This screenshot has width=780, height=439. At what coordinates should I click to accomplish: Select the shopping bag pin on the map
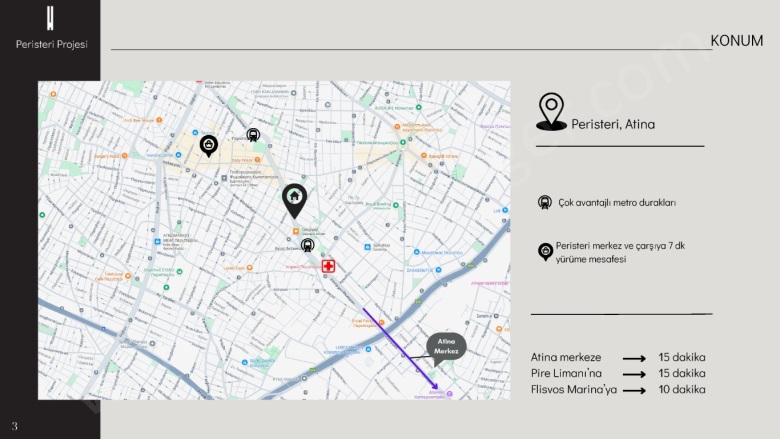[x=208, y=146]
